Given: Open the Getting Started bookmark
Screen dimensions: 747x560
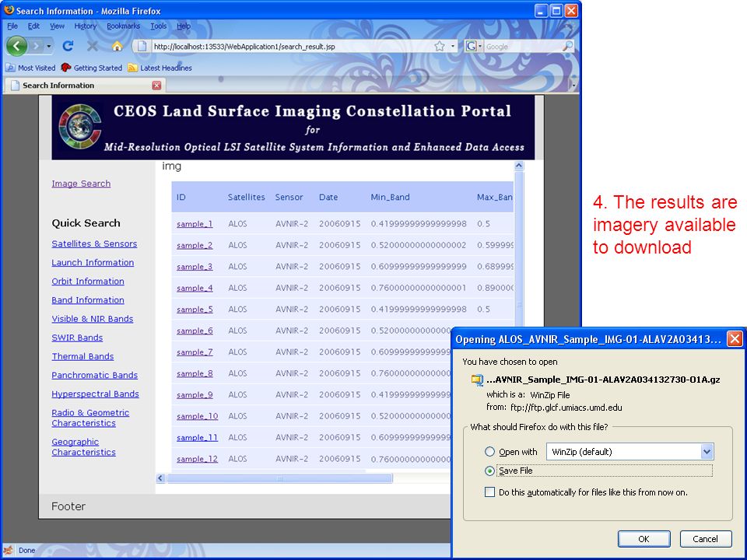Looking at the screenshot, I should pyautogui.click(x=92, y=68).
